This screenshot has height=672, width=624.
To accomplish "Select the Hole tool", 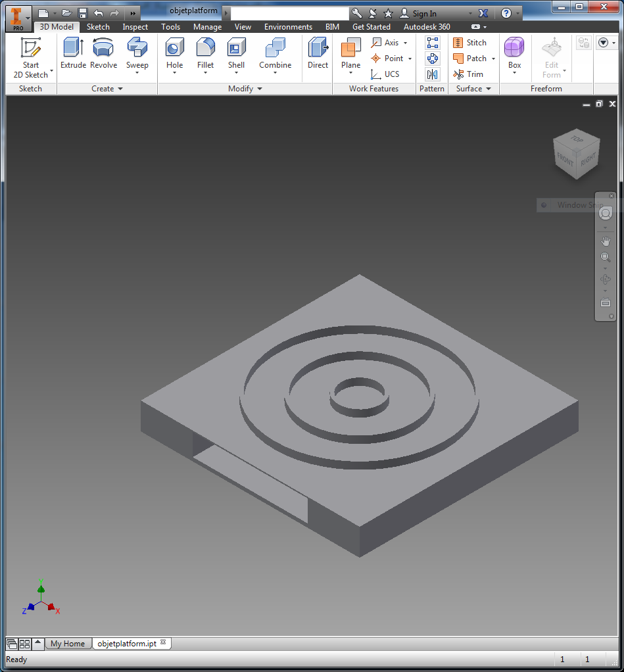I will pyautogui.click(x=174, y=53).
